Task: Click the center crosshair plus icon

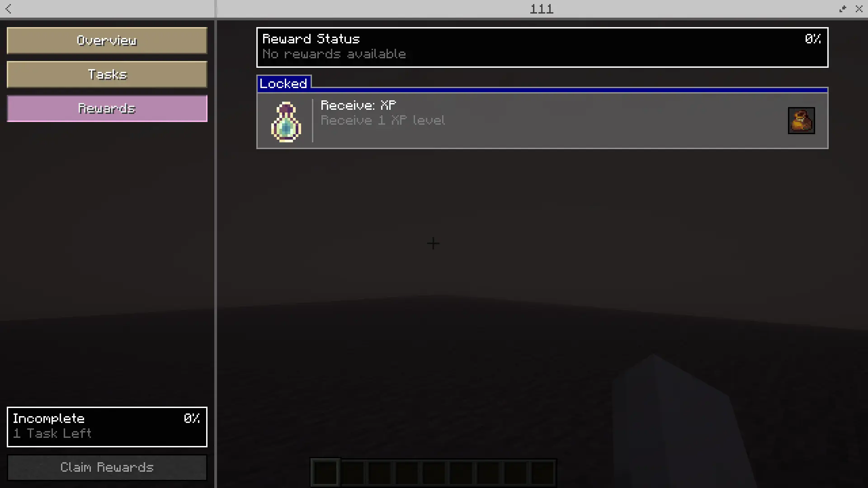Action: 434,243
